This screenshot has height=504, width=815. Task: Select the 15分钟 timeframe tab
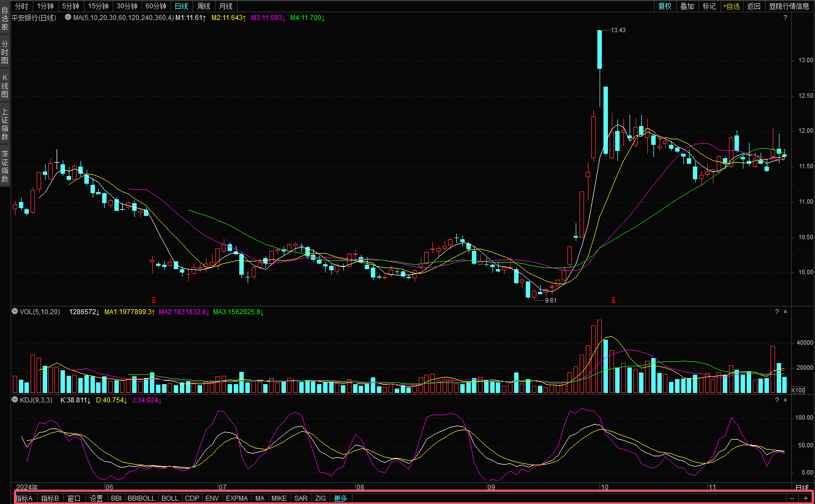pyautogui.click(x=98, y=6)
